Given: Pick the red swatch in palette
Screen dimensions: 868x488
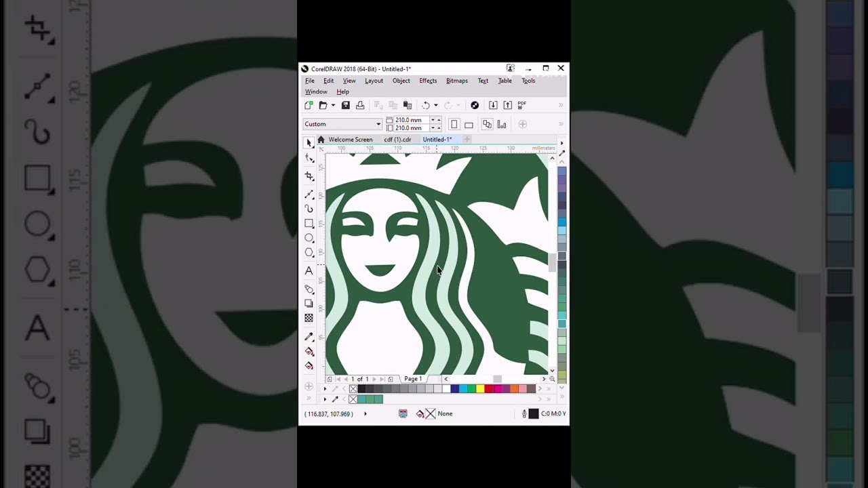Looking at the screenshot, I should click(489, 389).
